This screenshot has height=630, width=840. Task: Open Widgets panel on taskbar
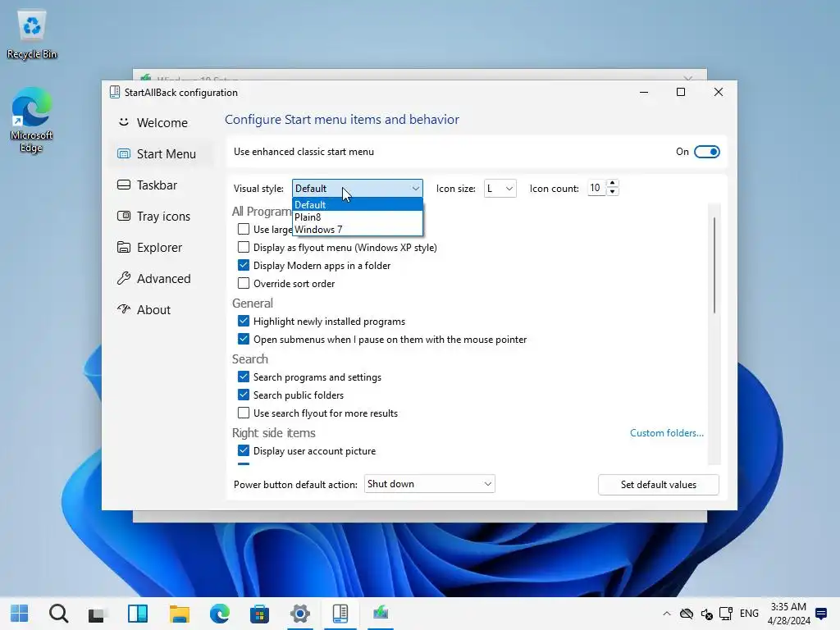138,614
